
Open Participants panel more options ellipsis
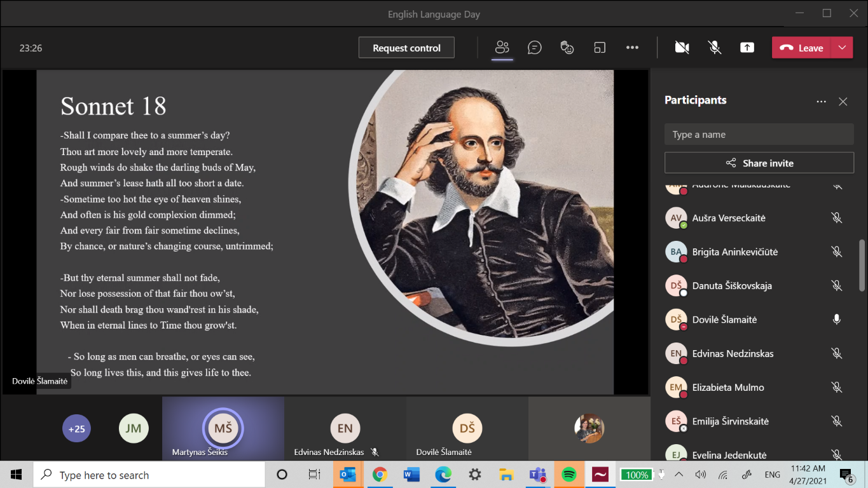pos(822,102)
